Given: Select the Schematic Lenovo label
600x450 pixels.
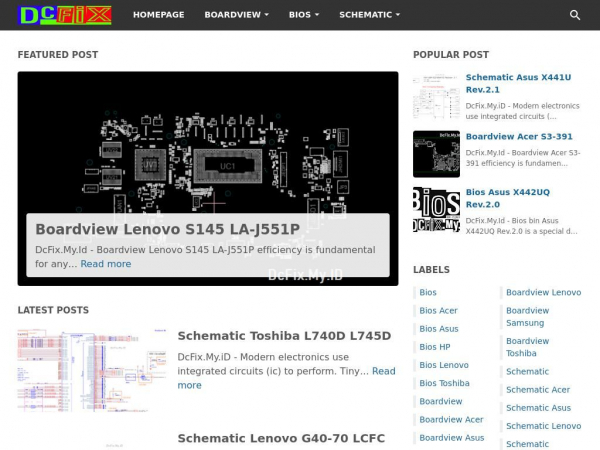Looking at the screenshot, I should [x=543, y=426].
